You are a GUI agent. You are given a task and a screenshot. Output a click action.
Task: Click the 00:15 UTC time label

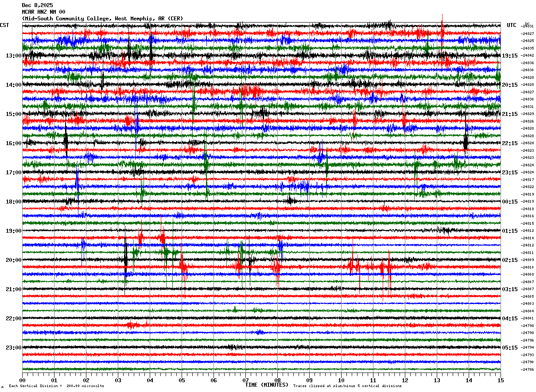510,201
